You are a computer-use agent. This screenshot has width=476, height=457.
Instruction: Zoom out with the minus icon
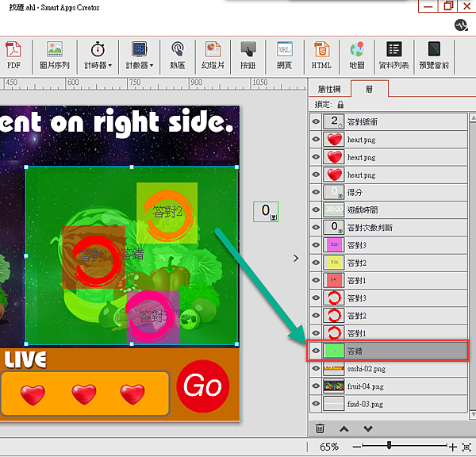[x=357, y=447]
